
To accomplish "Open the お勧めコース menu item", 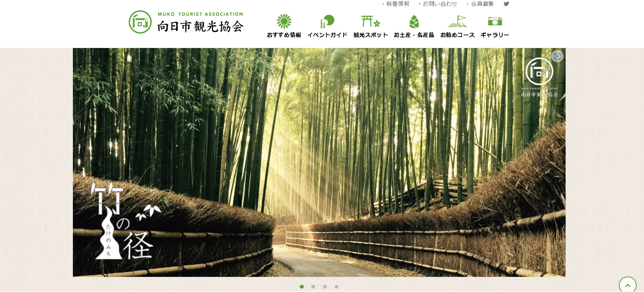I will [x=458, y=35].
